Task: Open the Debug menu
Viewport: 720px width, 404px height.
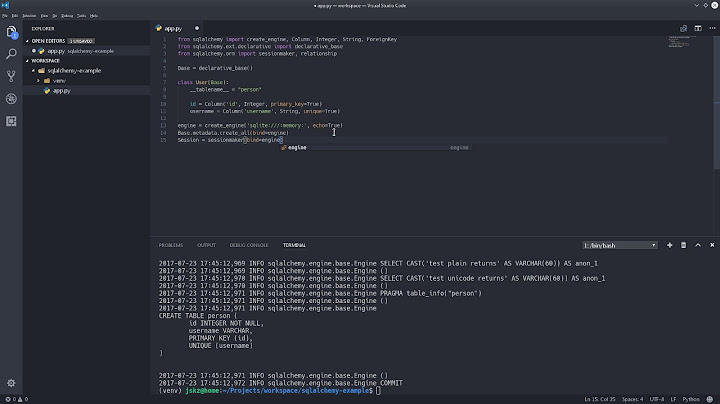Action: pos(67,16)
